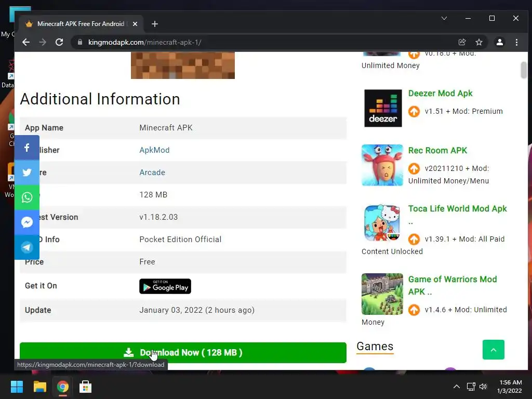Click the orange arrow icon beside v1.4.6
Image resolution: width=532 pixels, height=399 pixels.
(414, 310)
